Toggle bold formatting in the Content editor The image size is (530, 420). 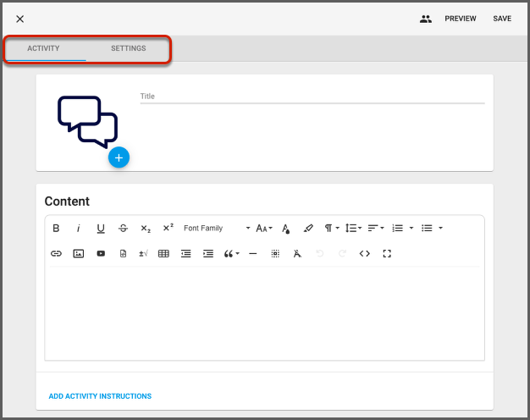pos(56,228)
